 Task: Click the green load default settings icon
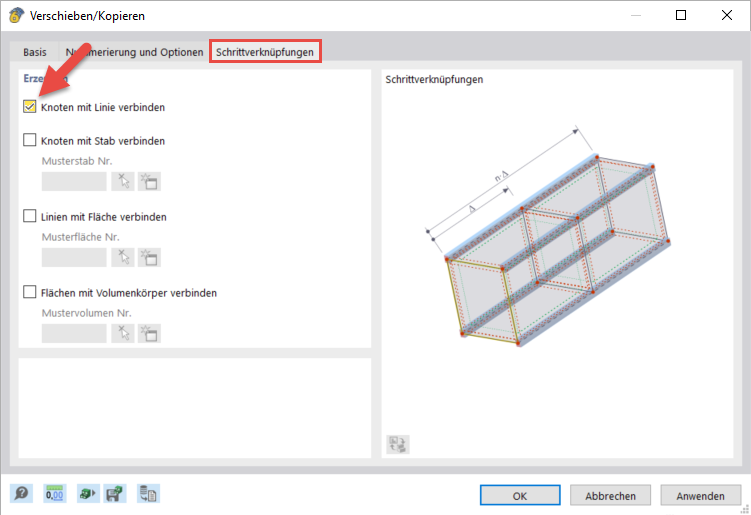pos(88,493)
